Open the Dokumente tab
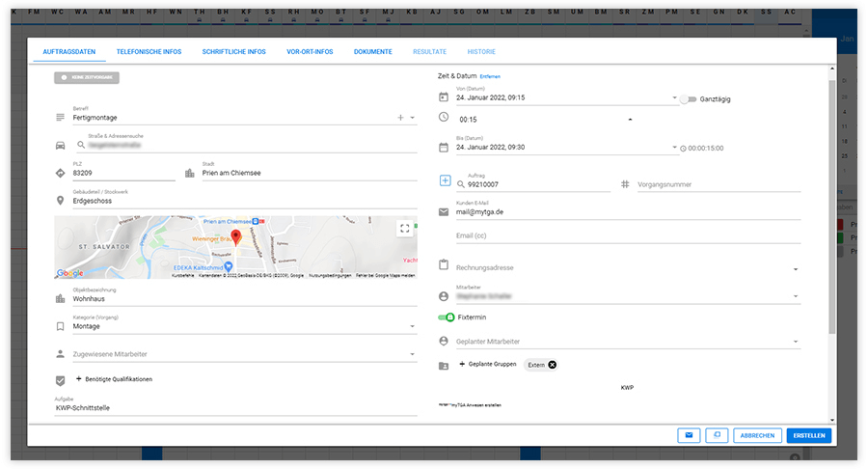The width and height of the screenshot is (868, 469). [x=372, y=51]
